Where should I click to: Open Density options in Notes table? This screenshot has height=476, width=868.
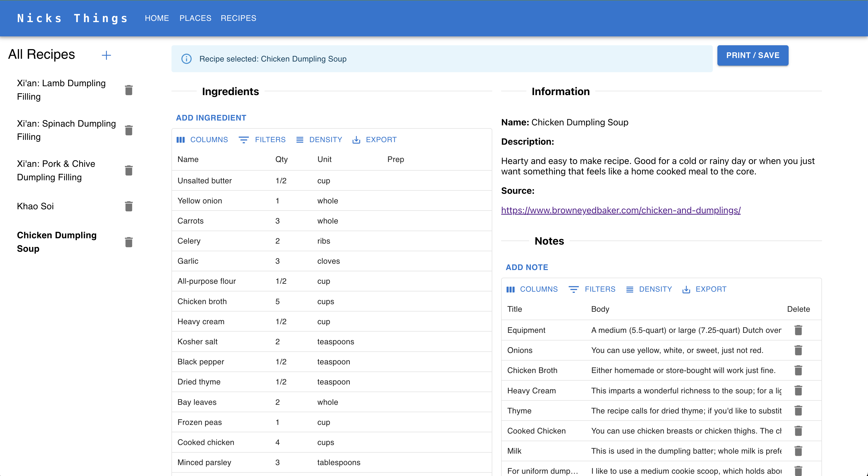649,289
